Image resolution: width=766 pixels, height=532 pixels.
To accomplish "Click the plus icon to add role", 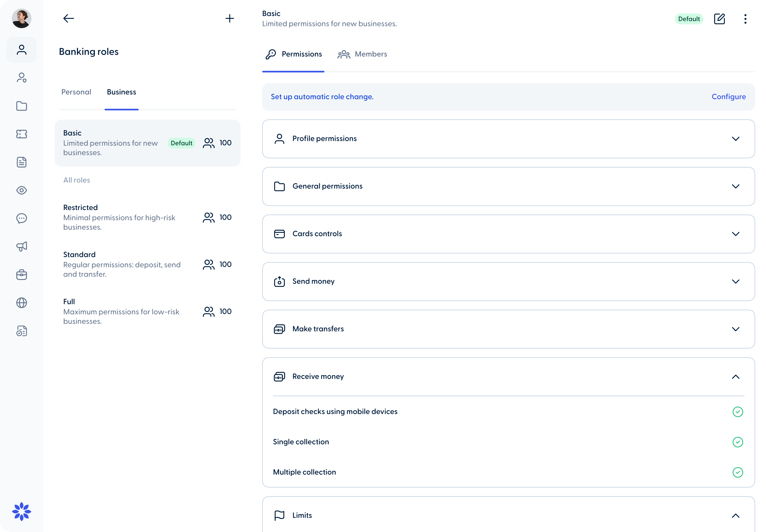I will click(229, 18).
